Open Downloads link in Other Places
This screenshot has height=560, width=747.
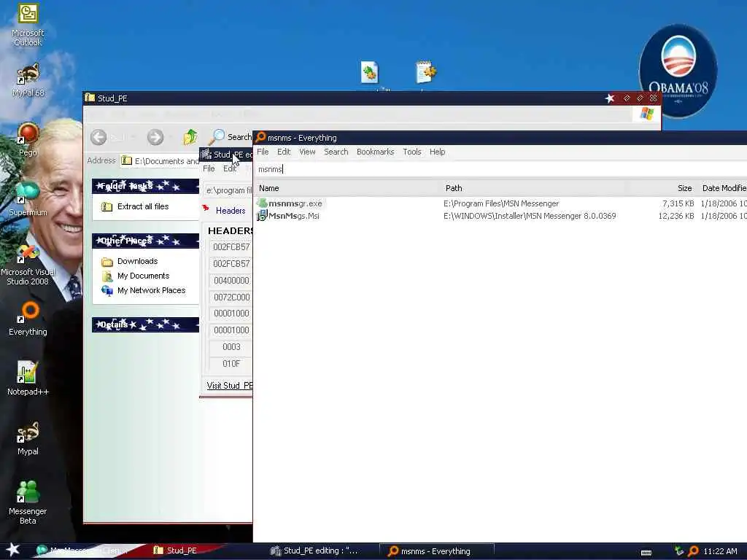click(x=137, y=262)
